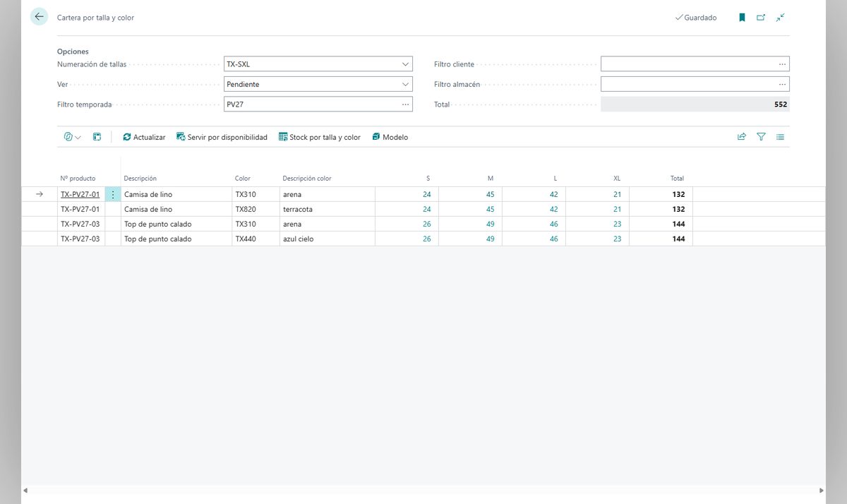Viewport: 847px width, 504px height.
Task: Open lookup dots for Filtro temporada
Action: 405,104
